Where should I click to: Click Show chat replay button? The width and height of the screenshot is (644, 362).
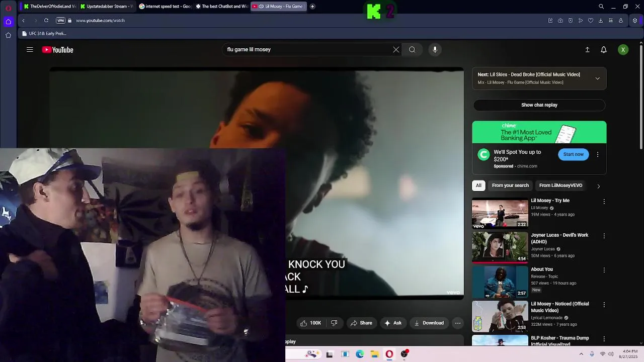pyautogui.click(x=539, y=105)
